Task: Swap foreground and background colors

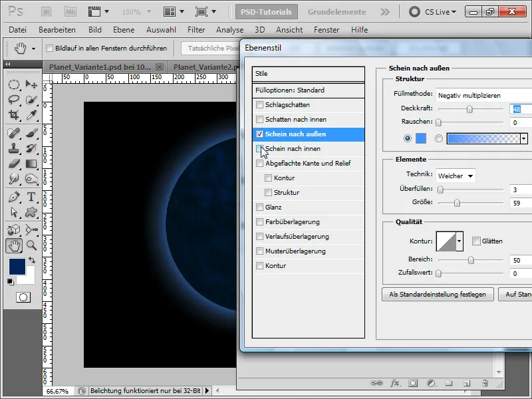Action: point(32,260)
